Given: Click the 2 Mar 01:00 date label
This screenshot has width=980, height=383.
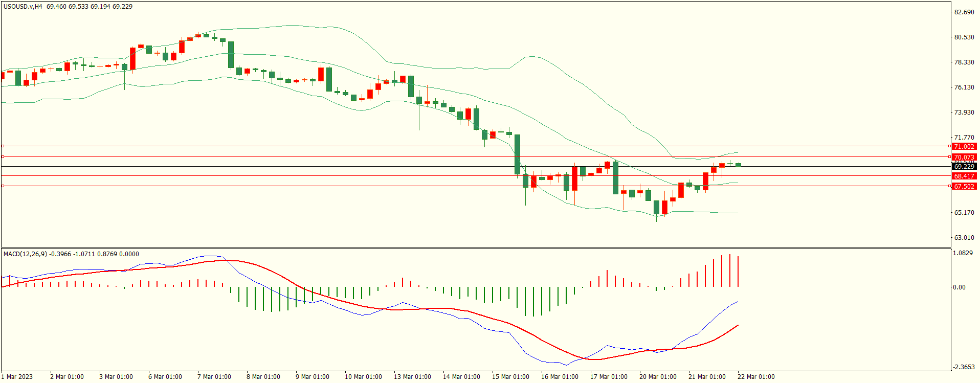Looking at the screenshot, I should coord(67,377).
